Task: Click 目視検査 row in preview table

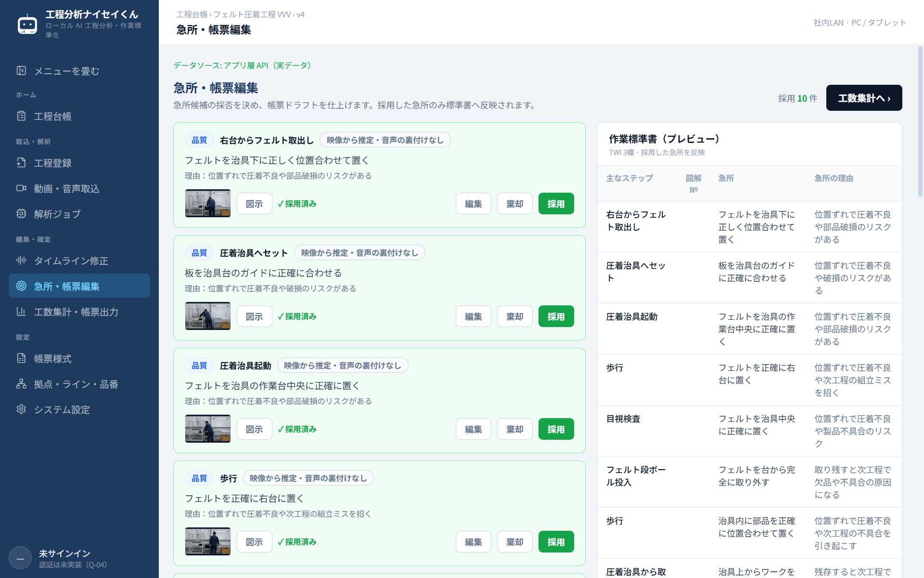Action: [749, 431]
